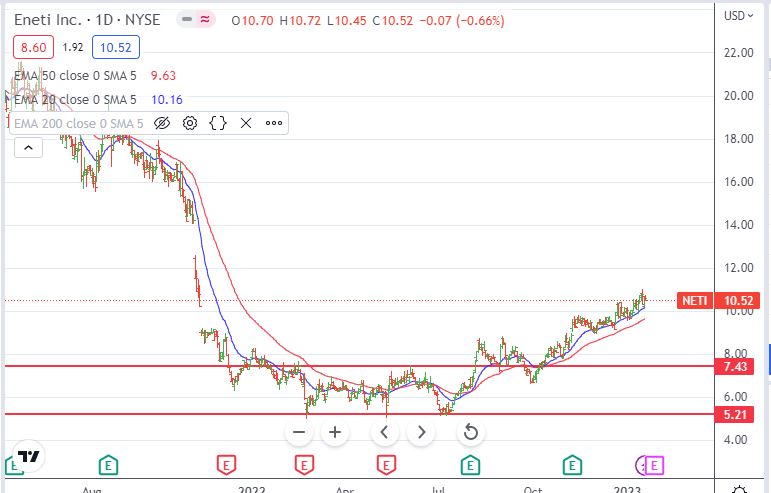Screen dimensions: 771x493
Task: Open red earnings marker near Apr
Action: tap(386, 464)
